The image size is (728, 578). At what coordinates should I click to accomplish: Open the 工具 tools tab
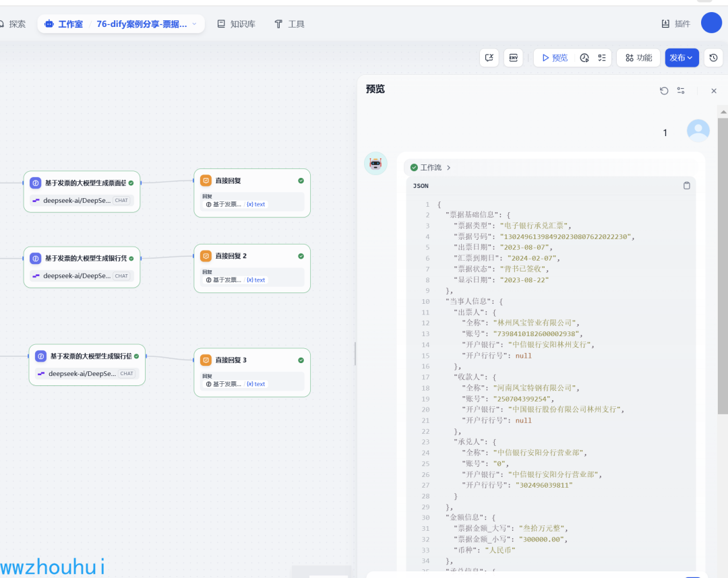click(289, 24)
